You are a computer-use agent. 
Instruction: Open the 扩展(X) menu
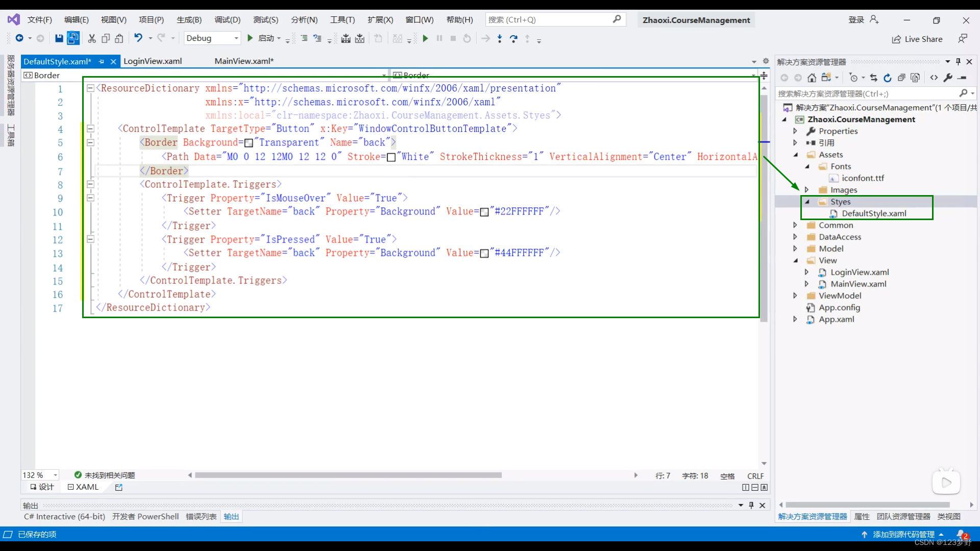[x=380, y=19]
